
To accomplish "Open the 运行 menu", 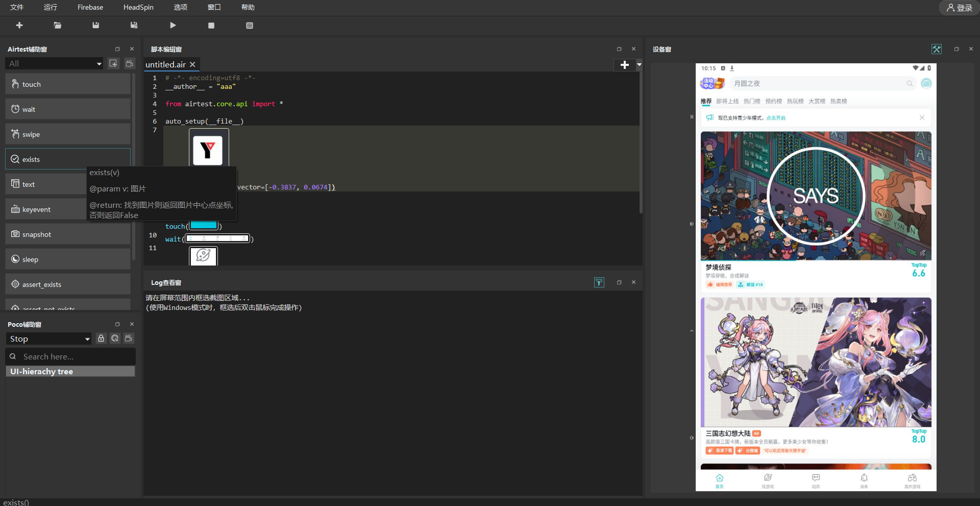I will 51,7.
